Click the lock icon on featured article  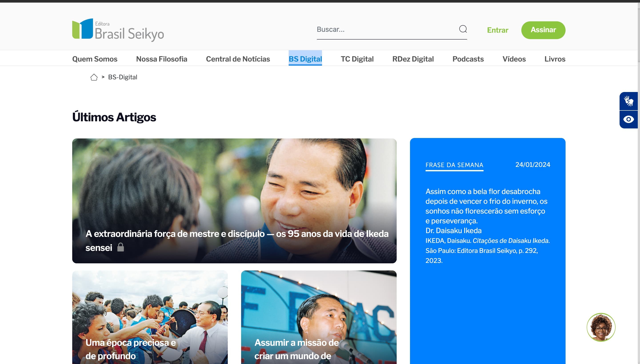(x=120, y=247)
